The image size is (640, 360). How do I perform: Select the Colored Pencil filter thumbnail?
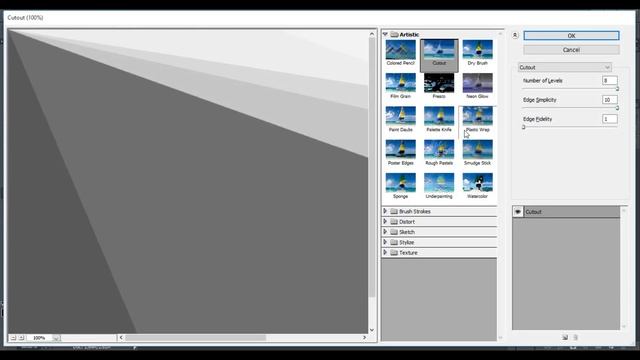coord(400,53)
